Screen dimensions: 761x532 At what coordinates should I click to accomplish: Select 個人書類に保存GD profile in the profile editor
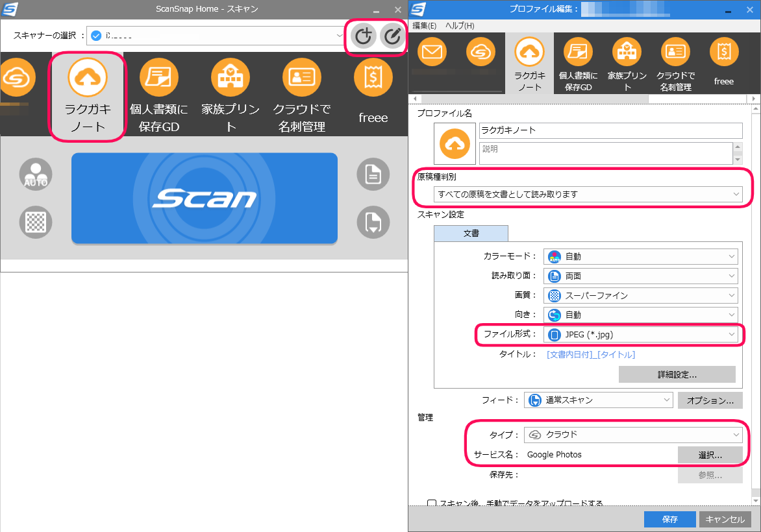578,63
